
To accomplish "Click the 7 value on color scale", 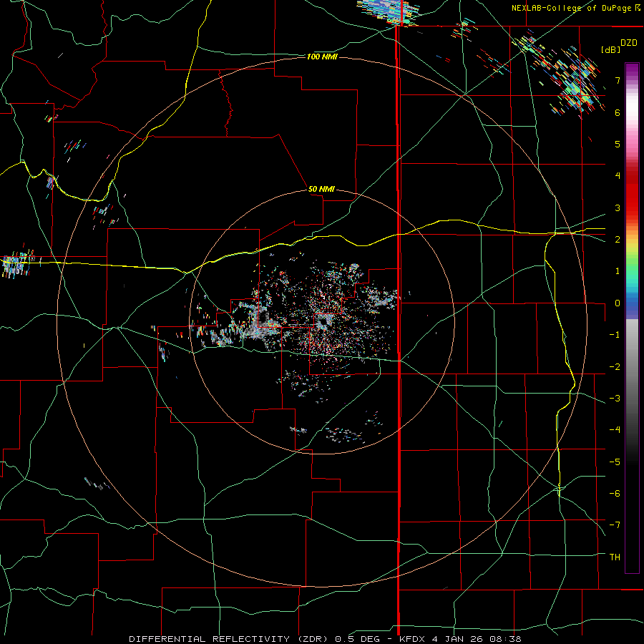I will tap(618, 80).
